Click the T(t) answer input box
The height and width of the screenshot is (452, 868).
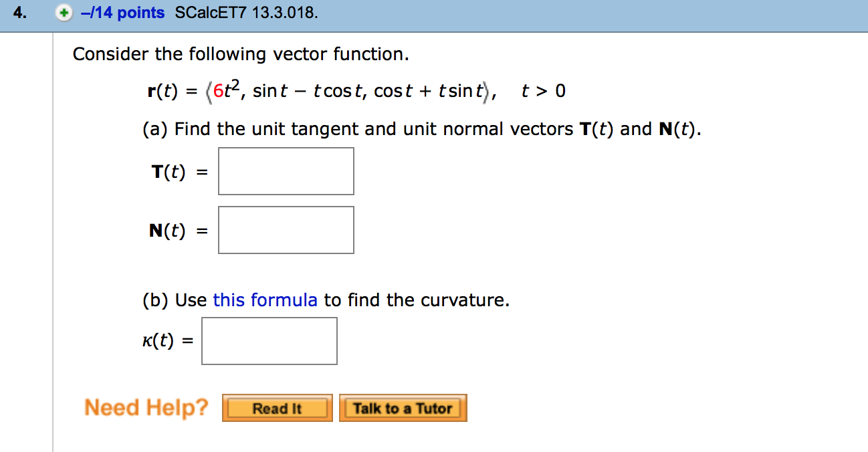tap(286, 171)
